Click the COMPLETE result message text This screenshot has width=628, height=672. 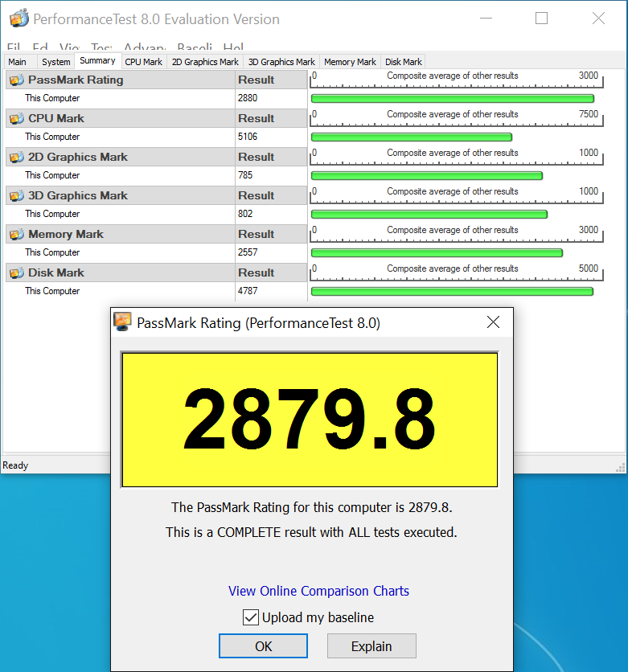click(x=312, y=532)
